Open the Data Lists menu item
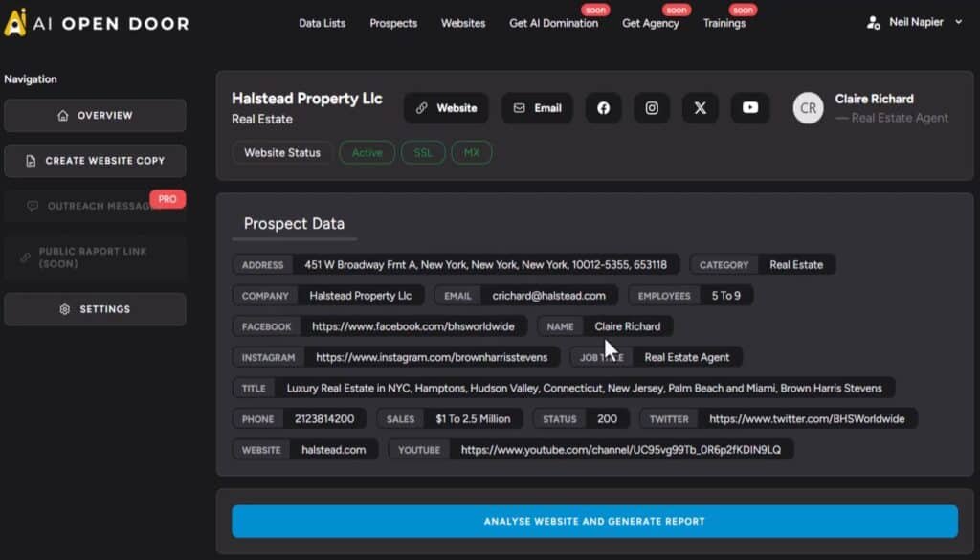980x560 pixels. (x=322, y=23)
